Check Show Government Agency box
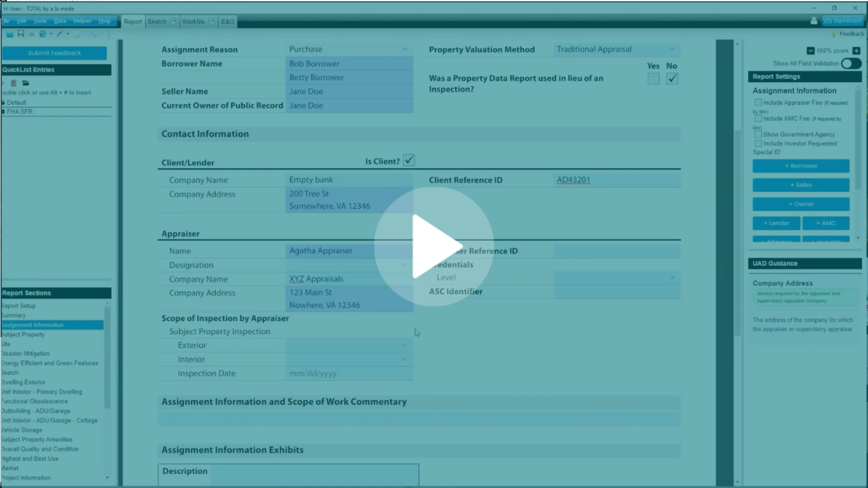 tap(758, 134)
